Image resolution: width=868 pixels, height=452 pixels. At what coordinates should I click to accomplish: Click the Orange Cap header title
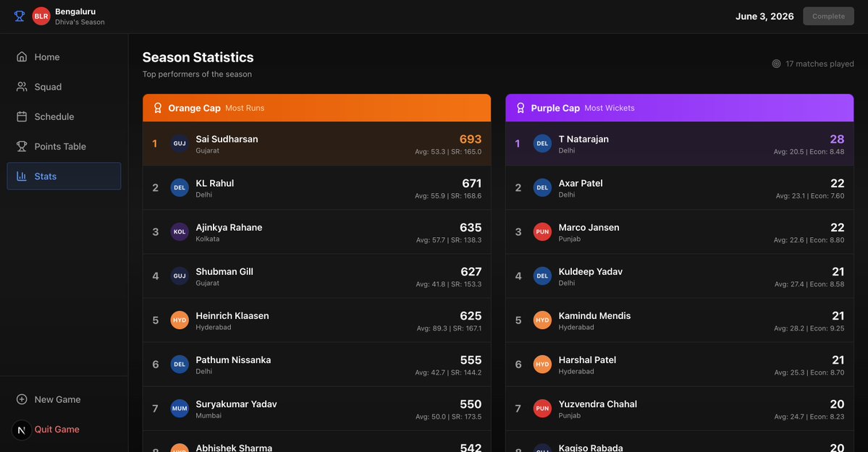(194, 108)
